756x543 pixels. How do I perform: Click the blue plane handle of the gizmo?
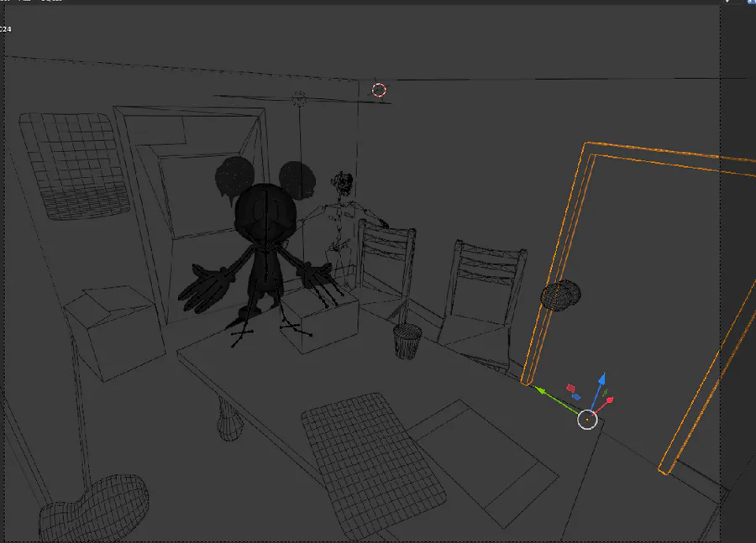pos(575,396)
